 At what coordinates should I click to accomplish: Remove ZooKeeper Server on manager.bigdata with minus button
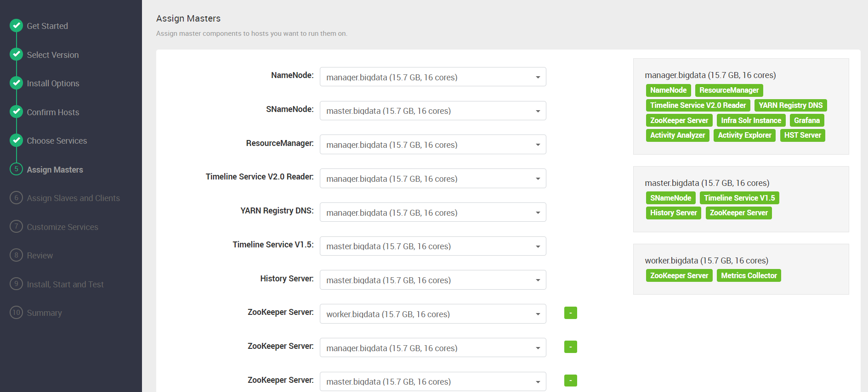[571, 347]
